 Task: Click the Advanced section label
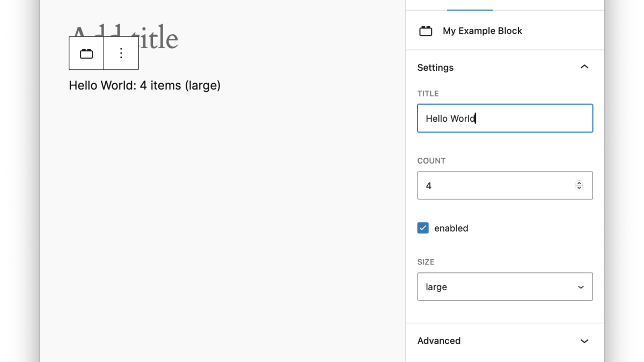(x=439, y=341)
